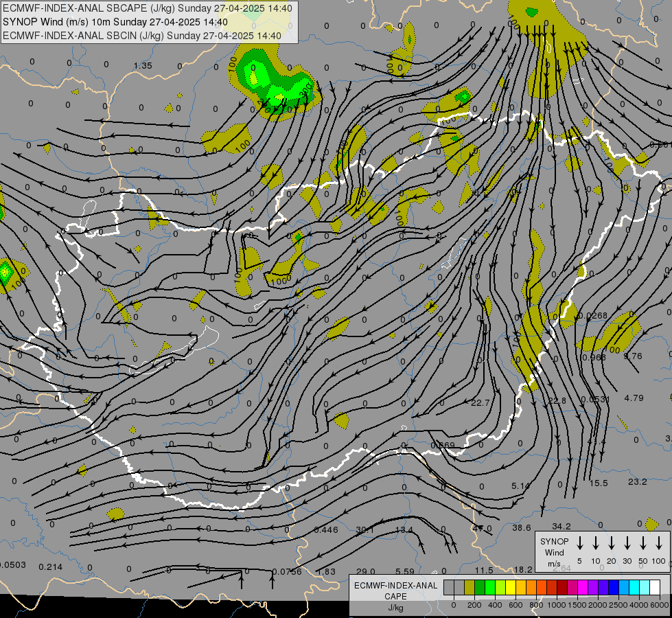
Task: Click the 0.968 value on the map
Action: pyautogui.click(x=593, y=357)
